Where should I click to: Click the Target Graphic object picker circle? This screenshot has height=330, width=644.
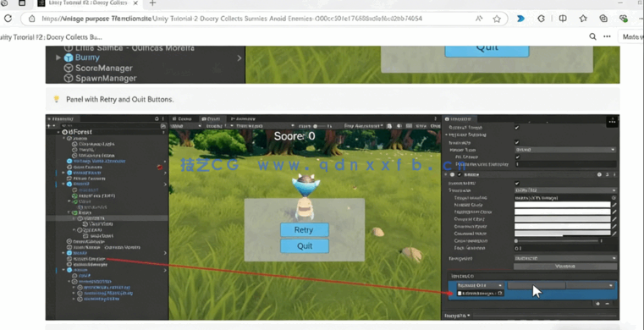[x=614, y=198]
